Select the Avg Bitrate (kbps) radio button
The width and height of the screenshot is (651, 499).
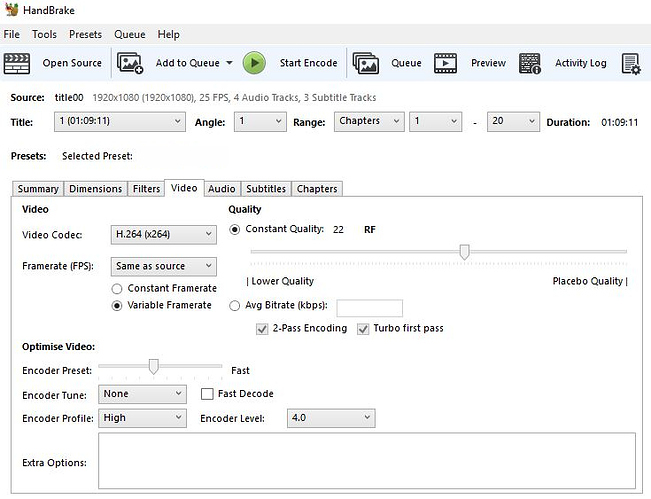tap(235, 306)
